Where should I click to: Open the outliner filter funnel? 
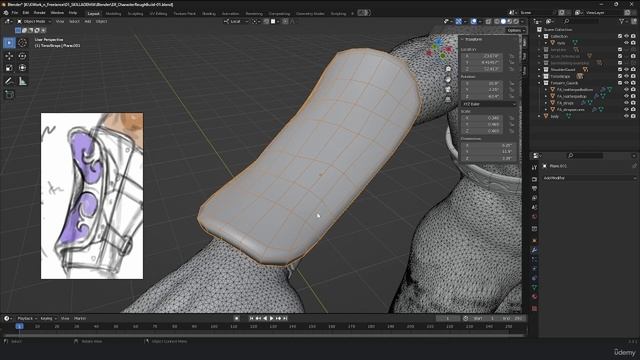coord(622,21)
